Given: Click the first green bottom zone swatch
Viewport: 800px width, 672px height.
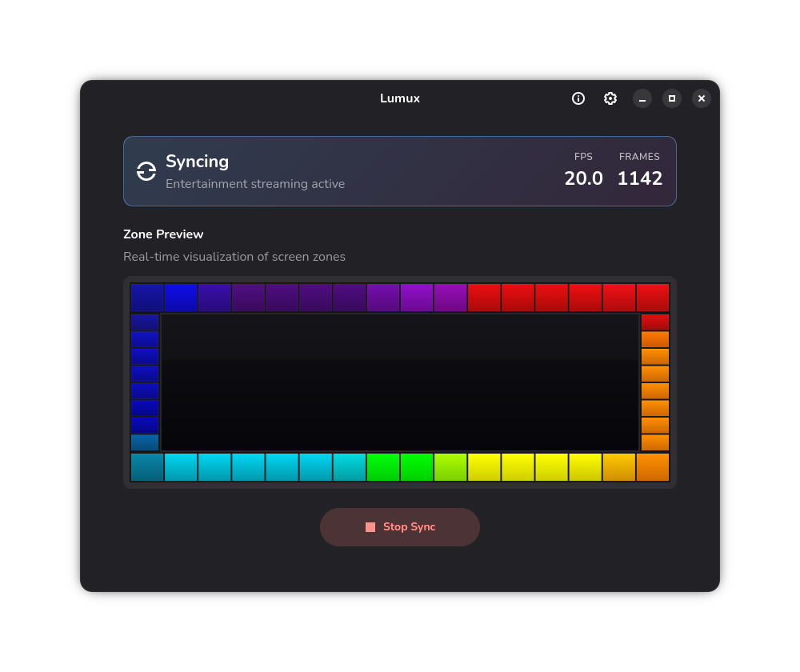Looking at the screenshot, I should [x=383, y=467].
